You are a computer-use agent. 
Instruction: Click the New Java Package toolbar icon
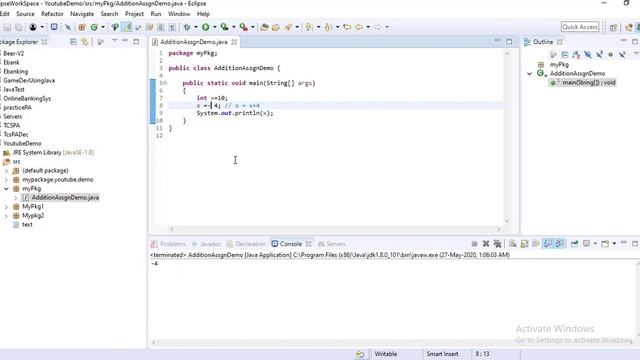82,27
